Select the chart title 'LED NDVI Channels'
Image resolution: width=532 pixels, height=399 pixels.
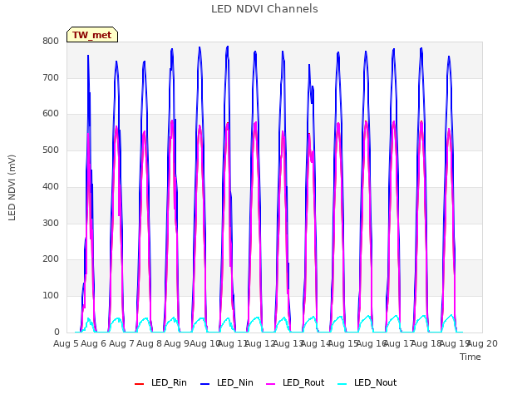264,9
